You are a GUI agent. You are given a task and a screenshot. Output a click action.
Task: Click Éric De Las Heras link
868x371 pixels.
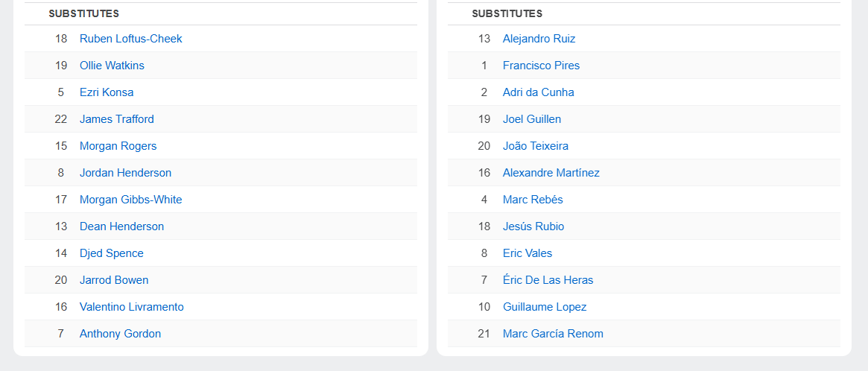pos(548,280)
